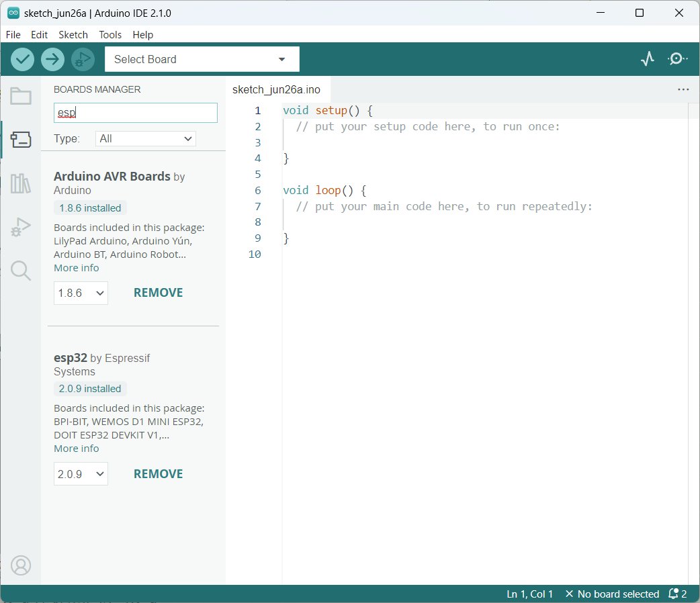The image size is (700, 603).
Task: Open the Type filter dropdown
Action: point(146,139)
